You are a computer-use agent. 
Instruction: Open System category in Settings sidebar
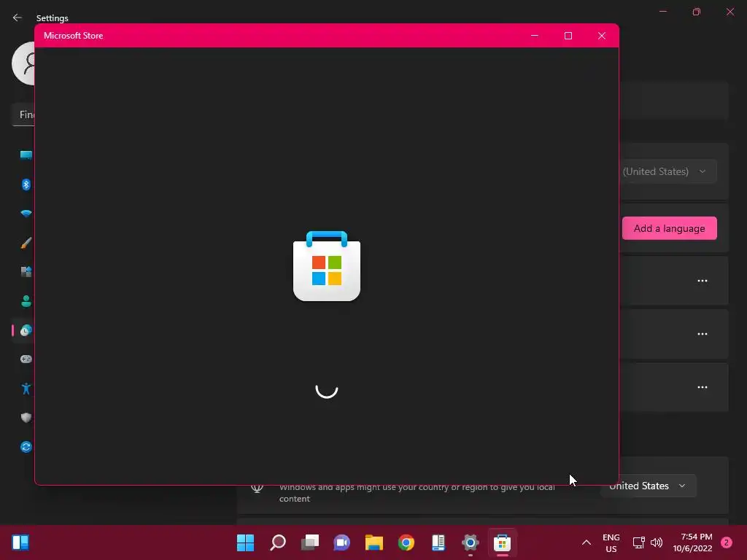click(26, 155)
